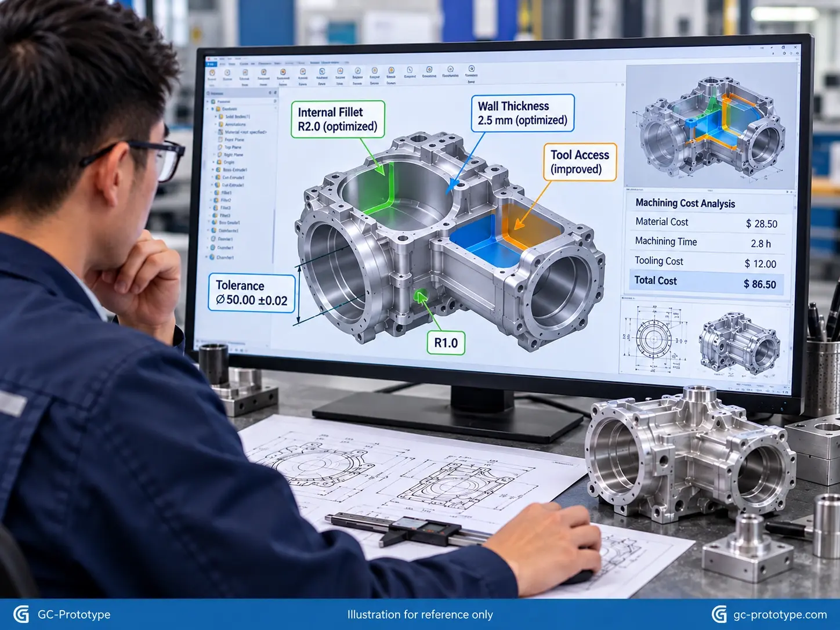Click the Machining Cost Analysis heading
840x630 pixels.
click(x=685, y=203)
